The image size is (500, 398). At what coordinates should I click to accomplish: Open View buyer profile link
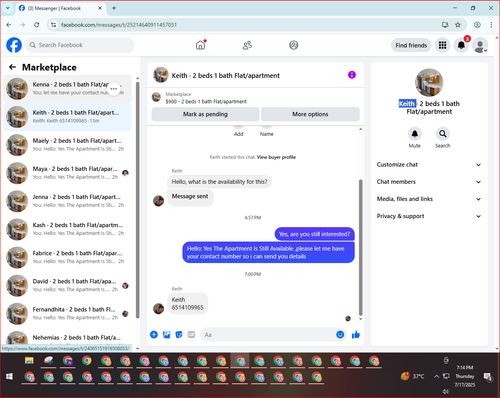(276, 157)
